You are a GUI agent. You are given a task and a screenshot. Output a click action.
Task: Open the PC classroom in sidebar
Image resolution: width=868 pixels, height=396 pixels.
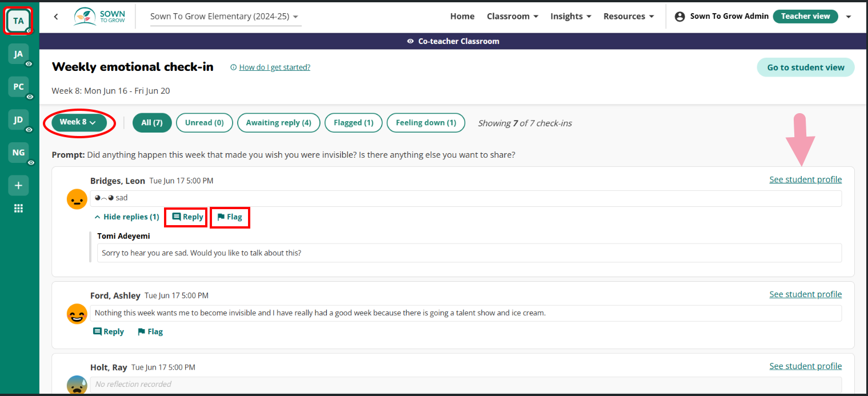[18, 87]
